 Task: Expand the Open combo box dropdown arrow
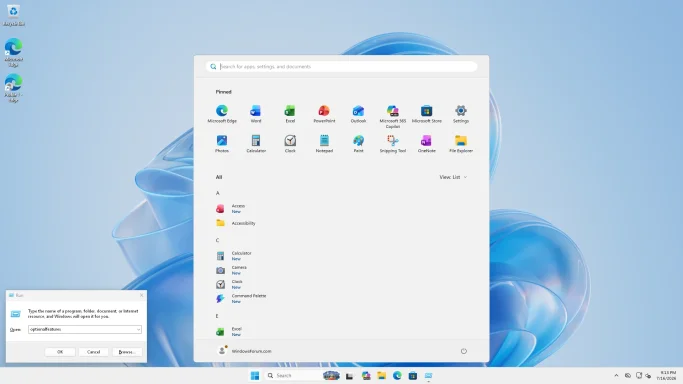139,330
